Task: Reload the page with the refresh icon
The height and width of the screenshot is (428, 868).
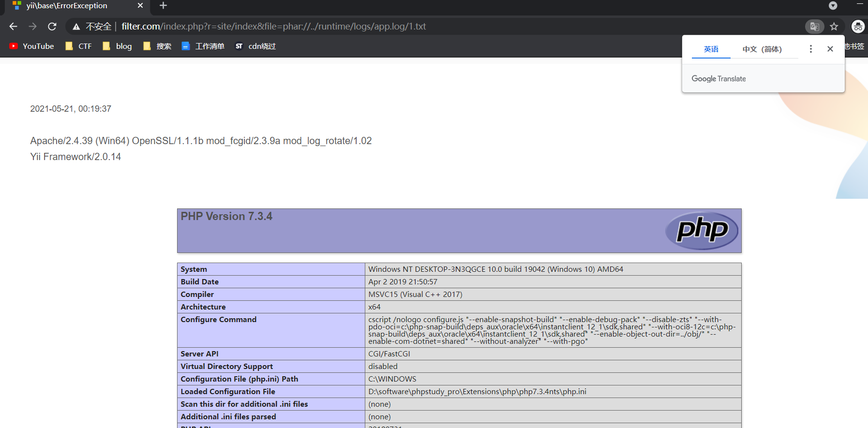Action: coord(52,27)
